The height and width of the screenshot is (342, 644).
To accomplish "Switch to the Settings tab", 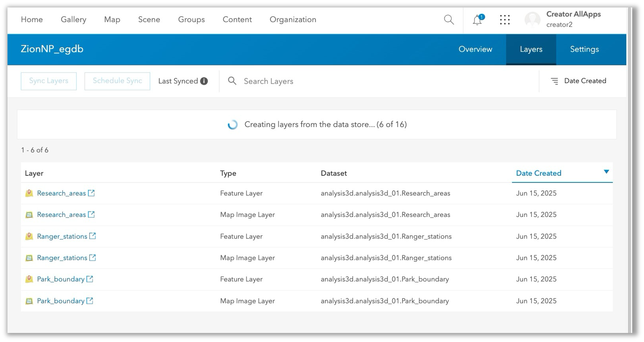I will pos(584,50).
